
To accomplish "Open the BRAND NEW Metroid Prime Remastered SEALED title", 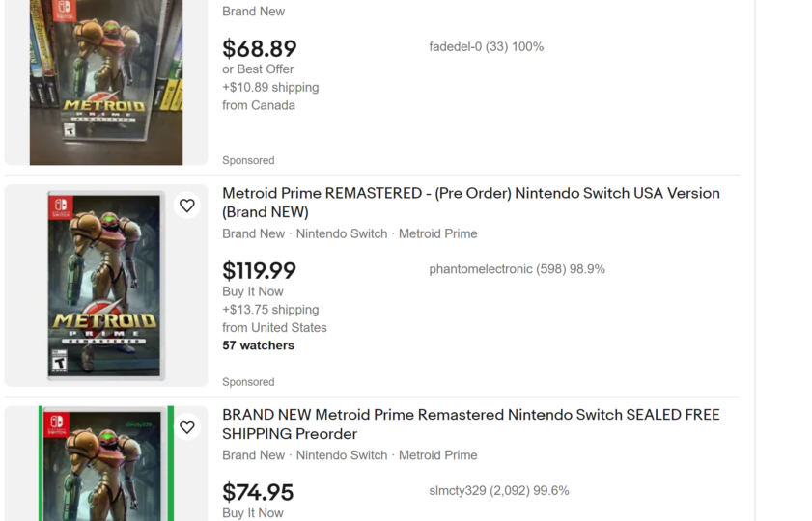I will point(471,425).
